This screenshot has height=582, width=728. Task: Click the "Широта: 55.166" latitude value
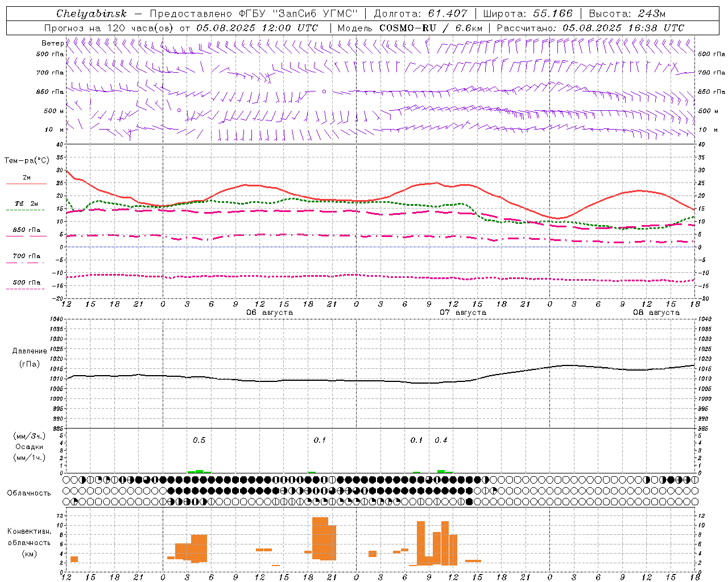pos(528,14)
